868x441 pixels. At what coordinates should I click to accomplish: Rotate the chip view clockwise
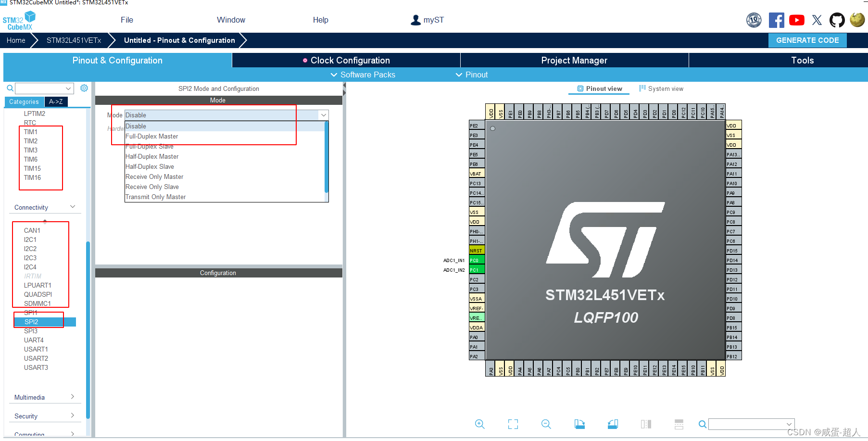(x=579, y=424)
